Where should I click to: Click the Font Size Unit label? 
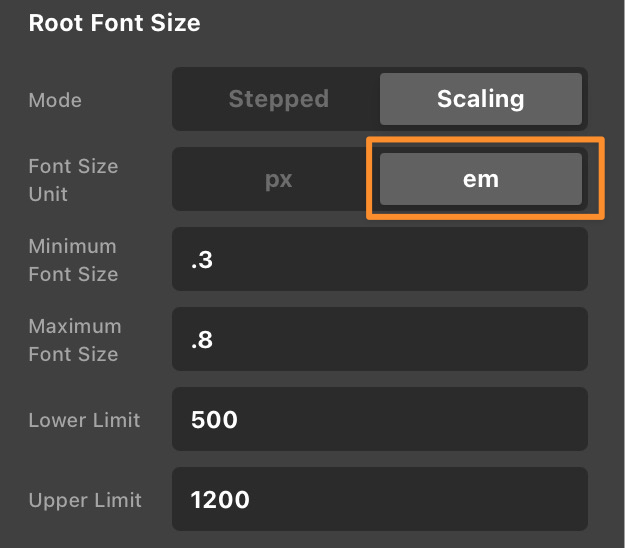point(73,180)
